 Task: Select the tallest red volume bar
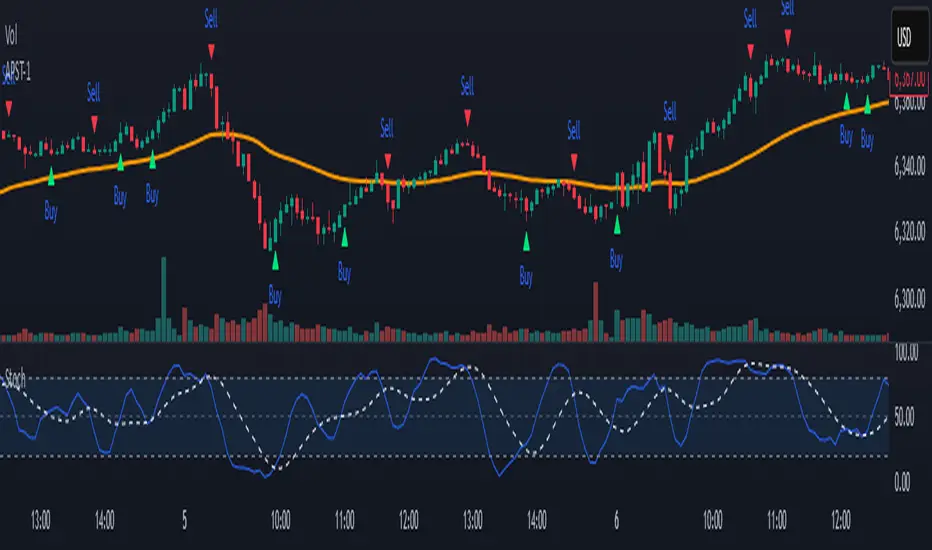pos(596,312)
